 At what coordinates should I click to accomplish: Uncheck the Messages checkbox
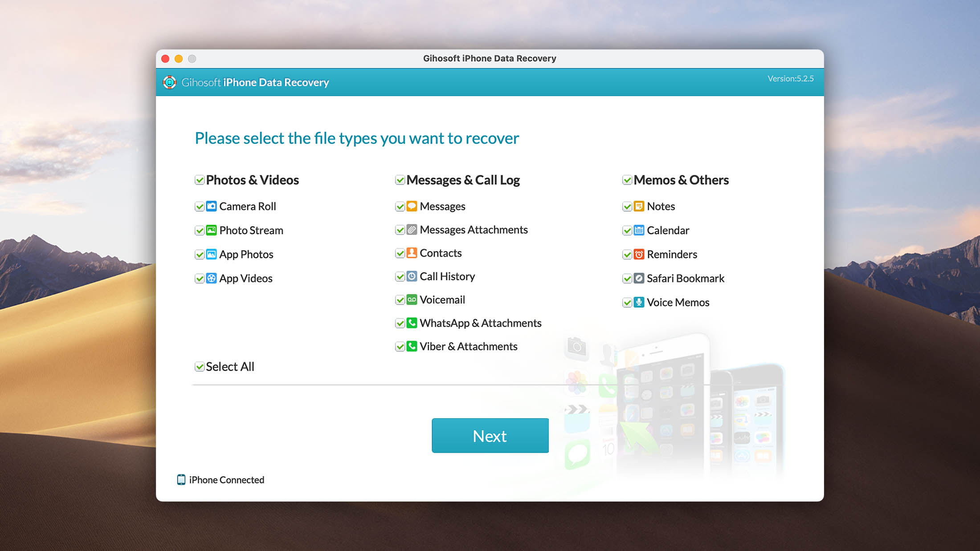point(400,207)
